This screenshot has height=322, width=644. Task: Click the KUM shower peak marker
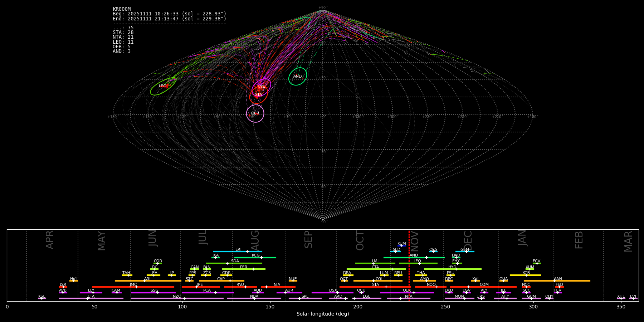(401, 246)
